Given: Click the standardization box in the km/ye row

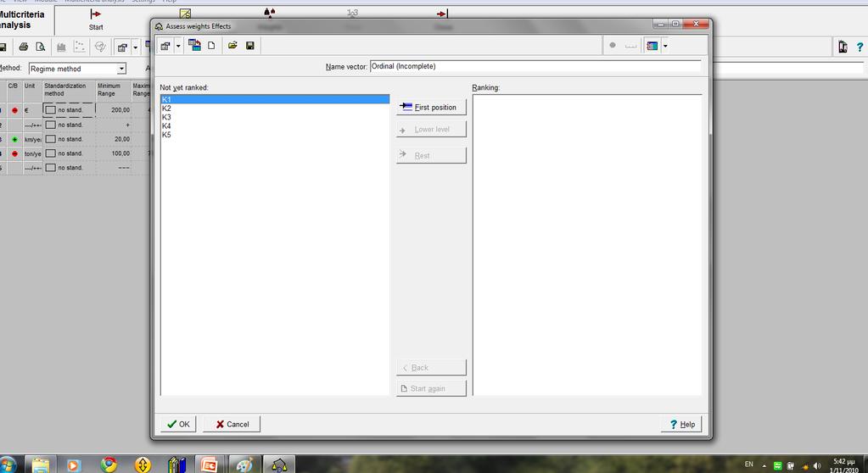Looking at the screenshot, I should (50, 139).
